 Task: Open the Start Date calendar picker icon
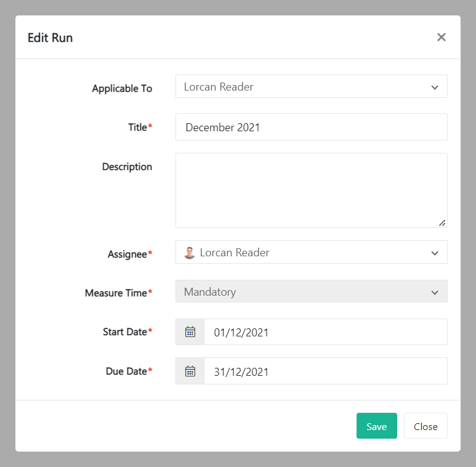190,332
